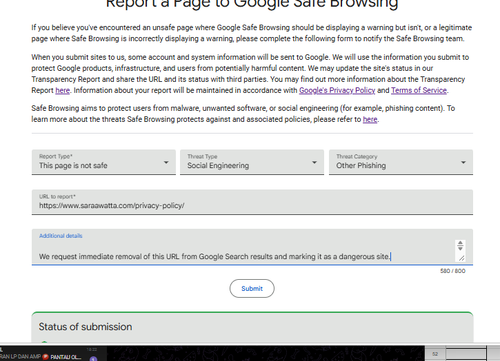Click the textarea resize handle icon
This screenshot has height=361, width=500.
462,258
